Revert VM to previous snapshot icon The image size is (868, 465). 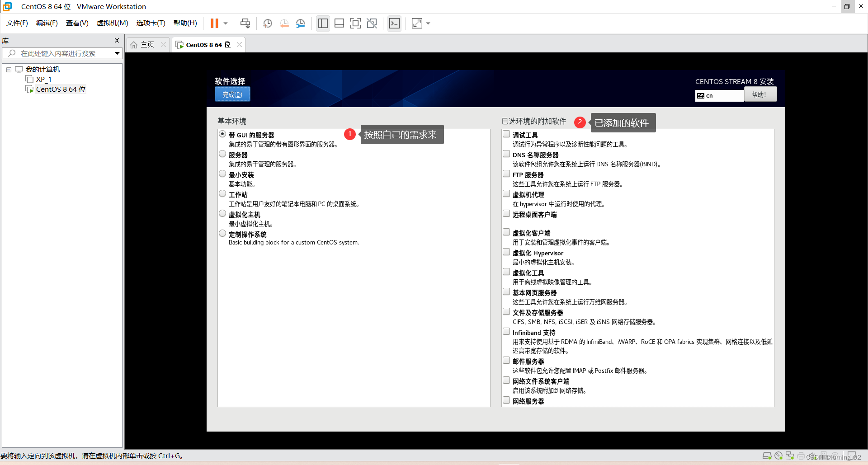(284, 23)
